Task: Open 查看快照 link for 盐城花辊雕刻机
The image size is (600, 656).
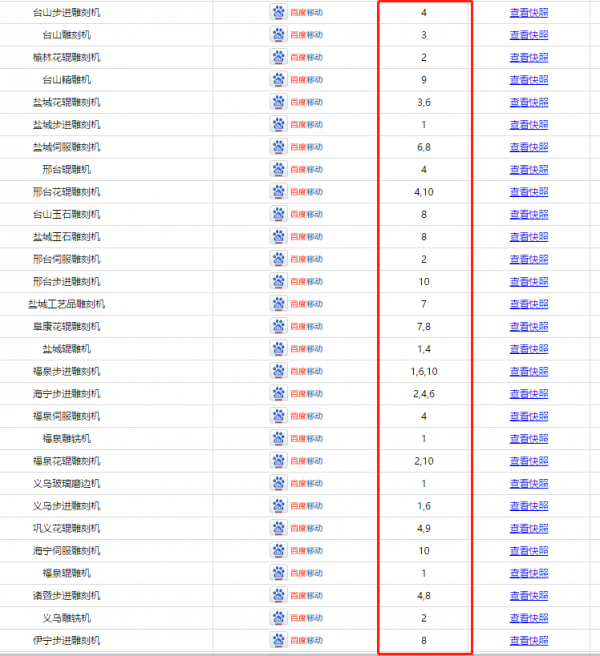Action: (x=529, y=102)
